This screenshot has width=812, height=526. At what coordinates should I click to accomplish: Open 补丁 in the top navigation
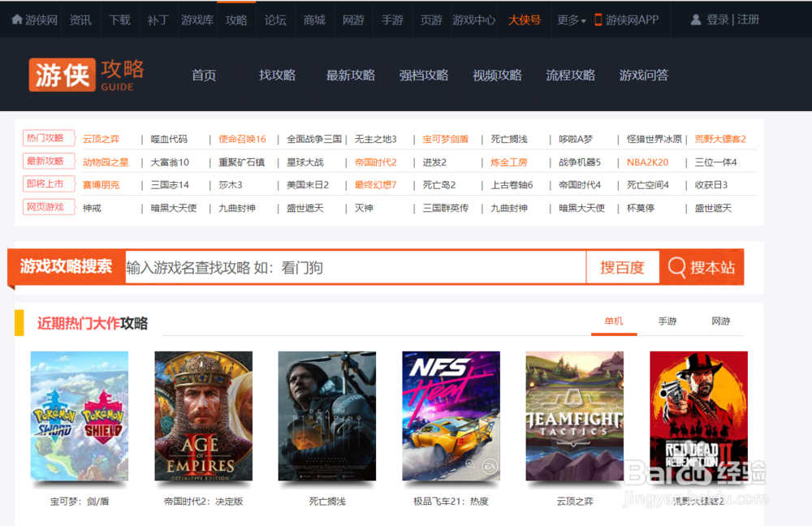click(x=158, y=19)
